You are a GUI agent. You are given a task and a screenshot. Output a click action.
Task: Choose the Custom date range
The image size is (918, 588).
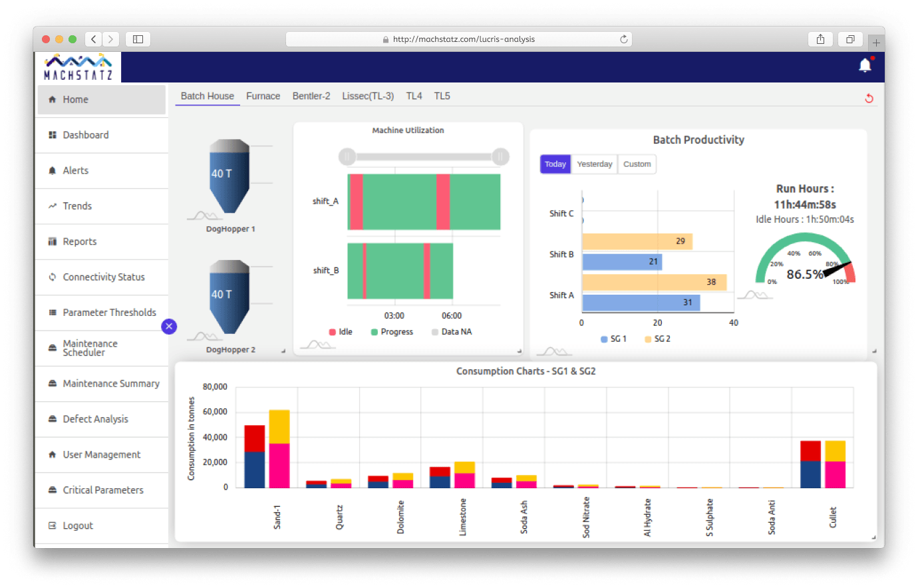[637, 164]
